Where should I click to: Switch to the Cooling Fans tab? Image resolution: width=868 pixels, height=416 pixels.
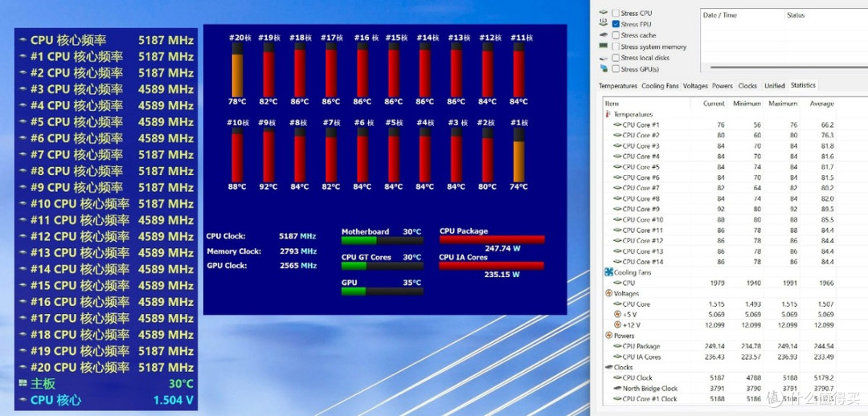pyautogui.click(x=660, y=86)
